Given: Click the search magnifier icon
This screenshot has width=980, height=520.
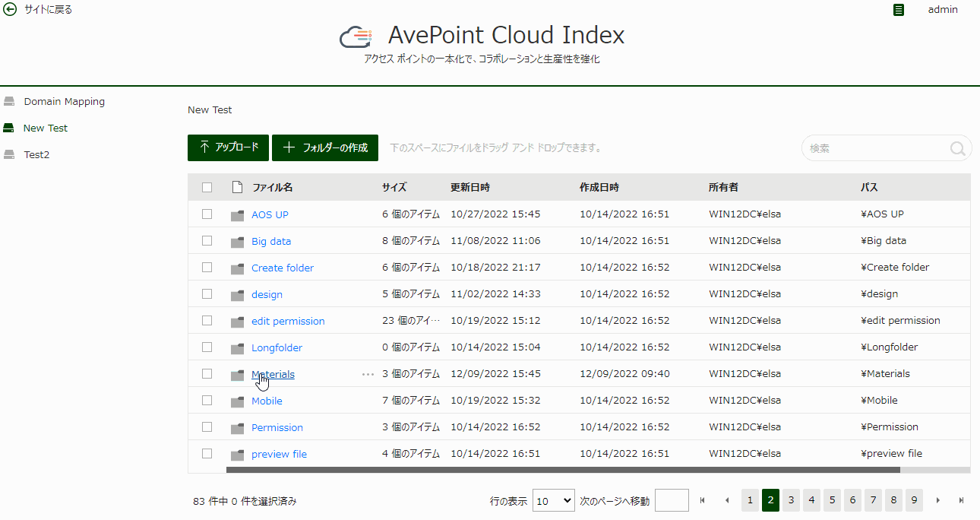Looking at the screenshot, I should point(958,148).
